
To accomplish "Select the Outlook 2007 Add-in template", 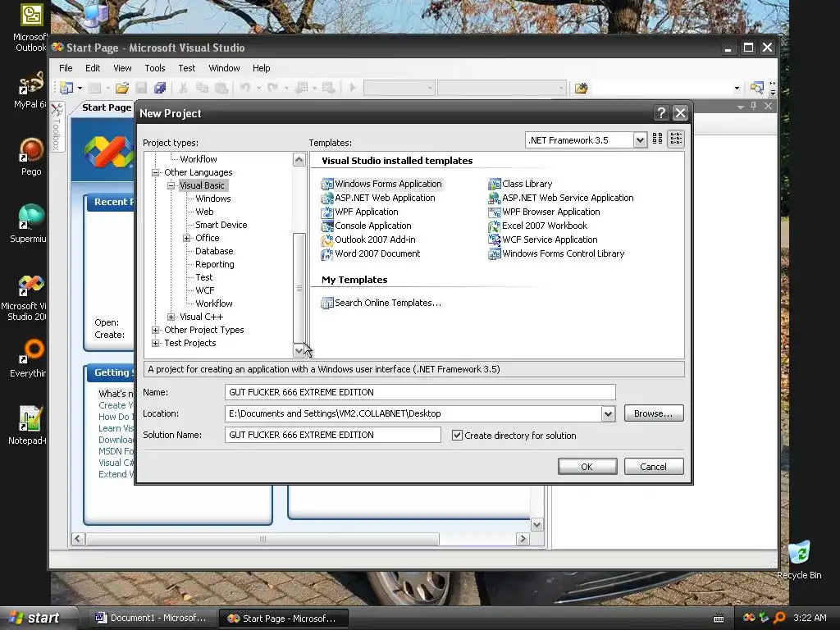I will pos(368,240).
